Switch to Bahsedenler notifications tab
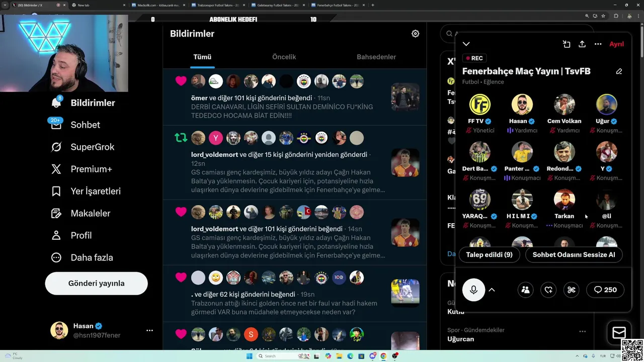The image size is (644, 362). [376, 57]
